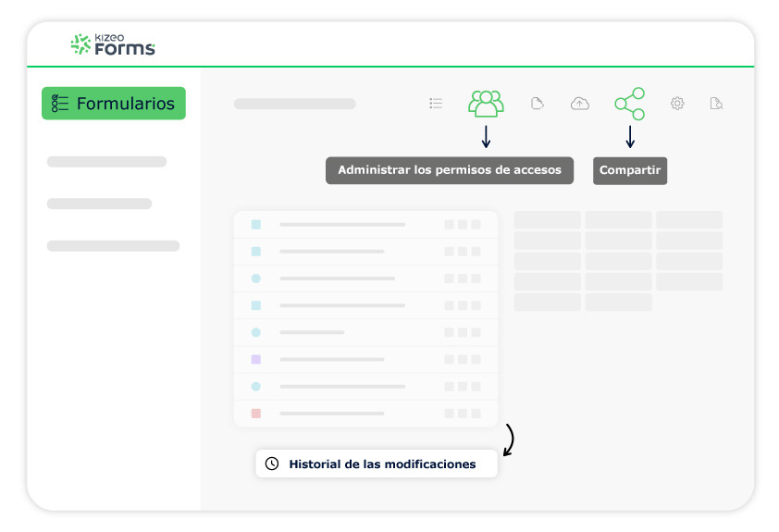Click the form title placeholder bar

coord(294,104)
